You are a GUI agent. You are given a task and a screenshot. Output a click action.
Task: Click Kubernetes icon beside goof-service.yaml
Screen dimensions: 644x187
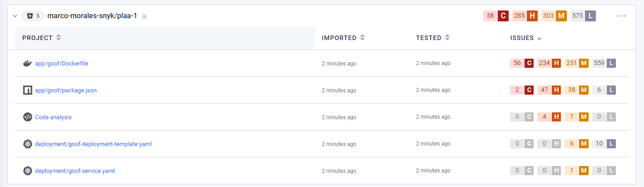point(28,171)
